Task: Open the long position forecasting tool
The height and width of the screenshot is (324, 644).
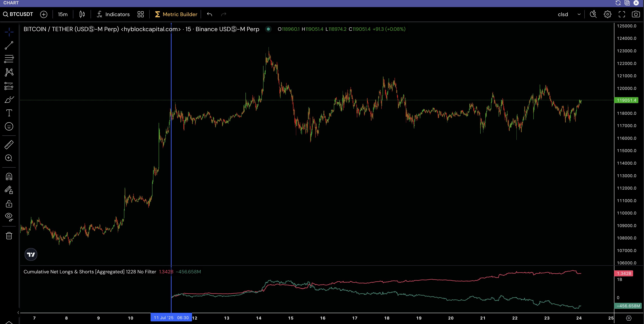Action: [9, 86]
